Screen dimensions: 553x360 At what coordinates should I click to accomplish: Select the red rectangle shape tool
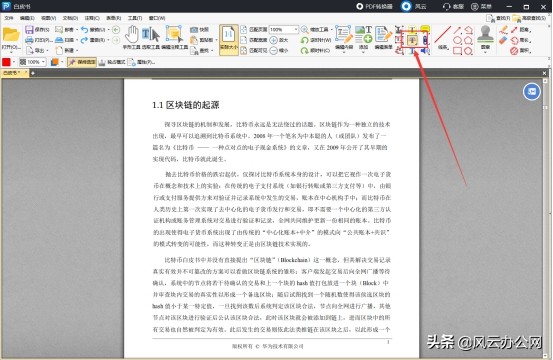[457, 51]
